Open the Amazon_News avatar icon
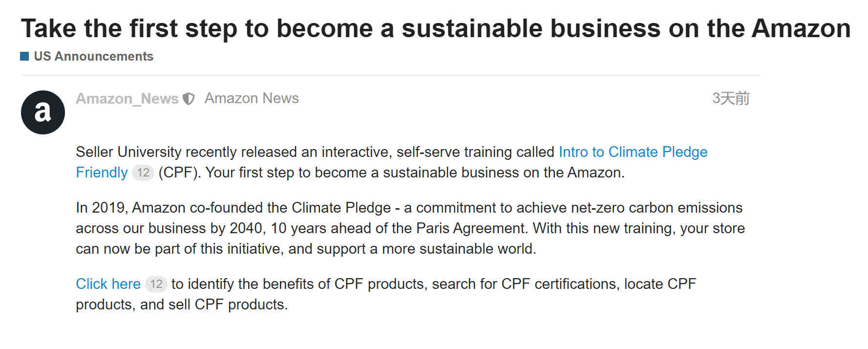This screenshot has height=349, width=868. point(43,112)
